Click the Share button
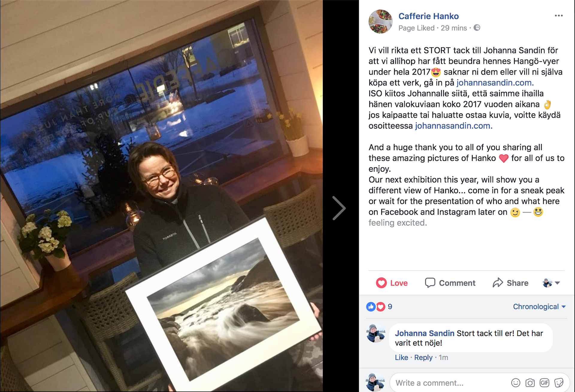 pos(510,283)
